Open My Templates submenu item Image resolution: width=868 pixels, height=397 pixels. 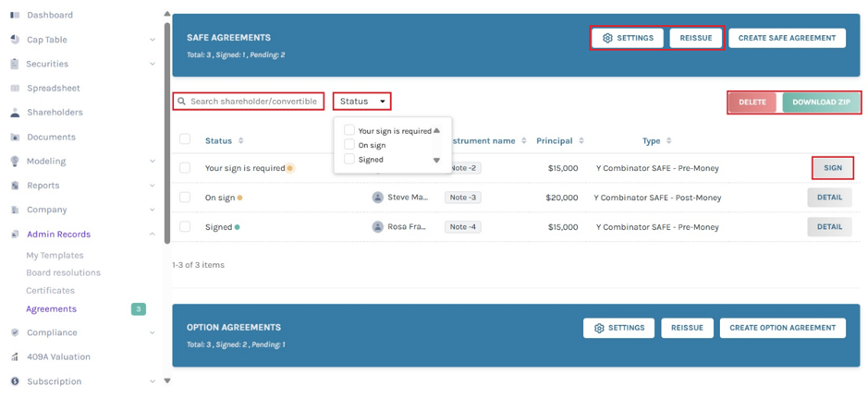pos(55,256)
